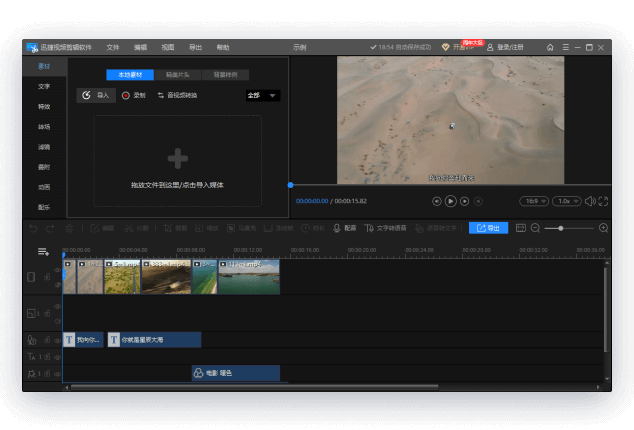Select 文字 in the left sidebar
634x430 pixels.
click(44, 86)
